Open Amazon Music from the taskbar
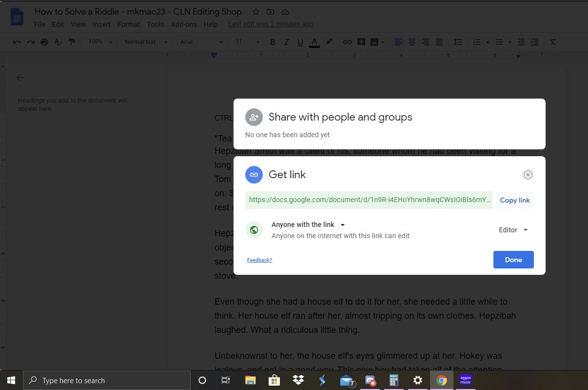The height and width of the screenshot is (390, 588). pos(466,380)
